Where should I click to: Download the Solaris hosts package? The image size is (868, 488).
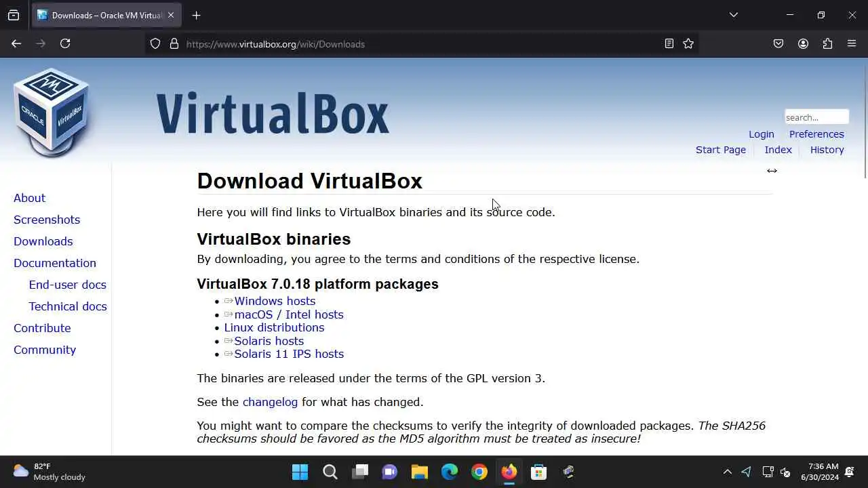[x=269, y=341]
